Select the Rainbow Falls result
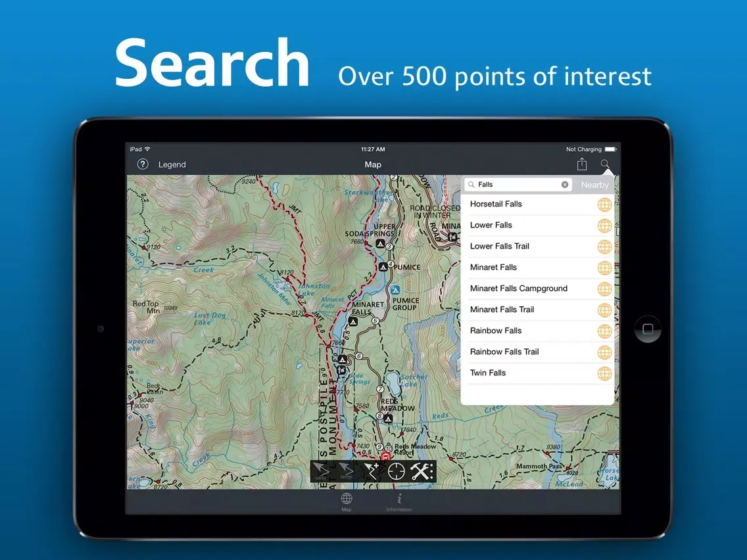The height and width of the screenshot is (560, 747). (537, 331)
